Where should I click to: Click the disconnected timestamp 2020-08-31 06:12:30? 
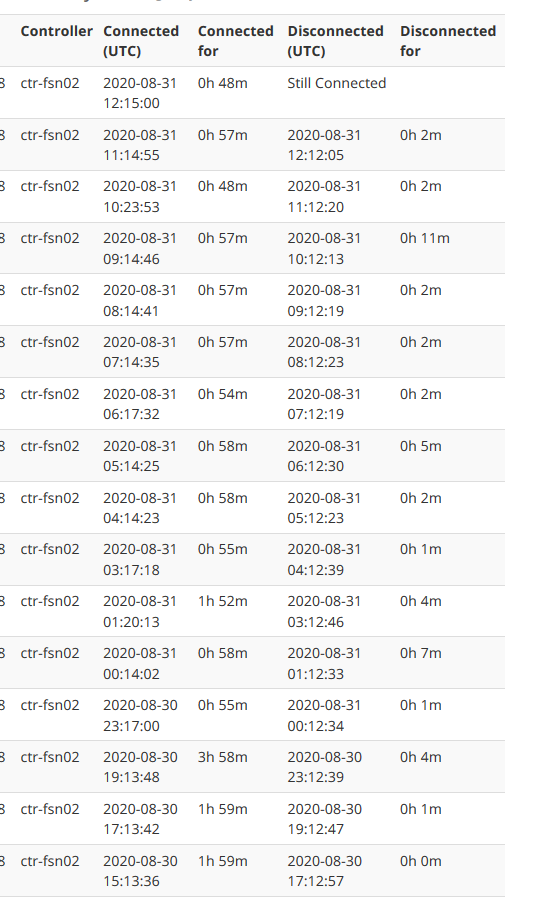[x=324, y=456]
